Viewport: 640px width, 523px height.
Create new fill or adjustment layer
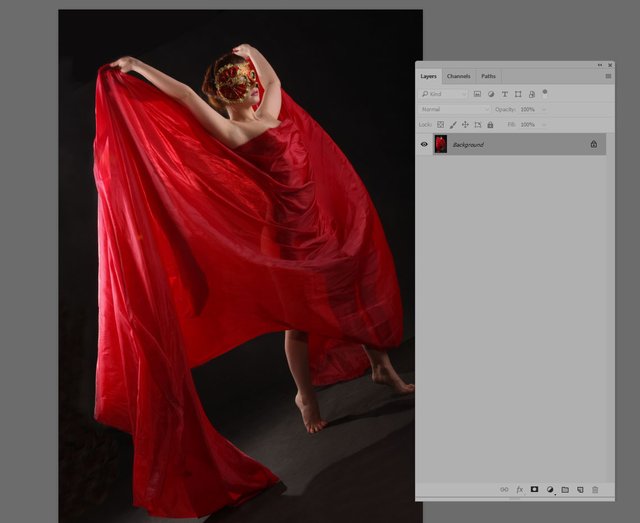550,490
